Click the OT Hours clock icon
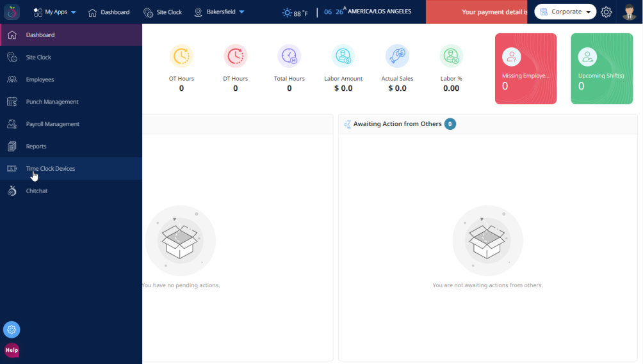643x364 pixels. [x=181, y=56]
